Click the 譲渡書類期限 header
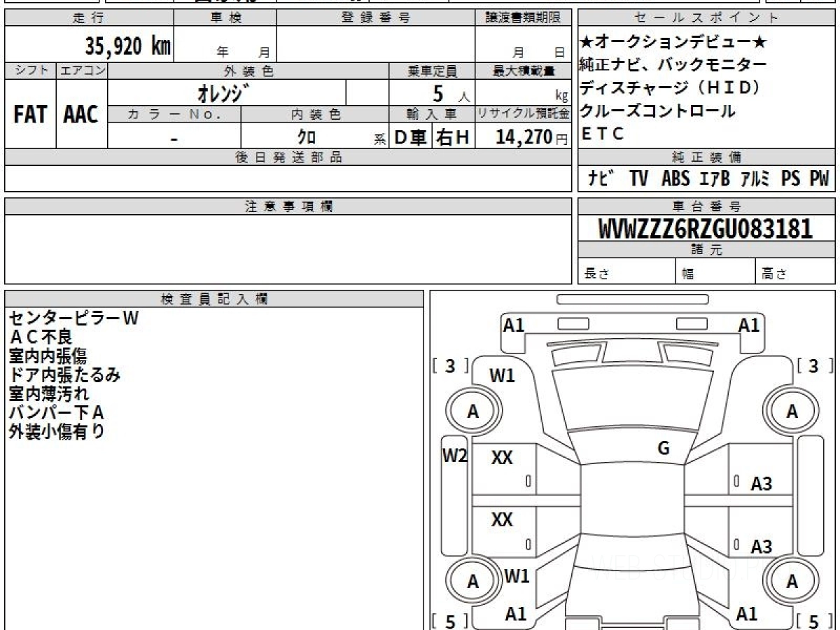Screen dimensions: 840x630 (x=523, y=18)
